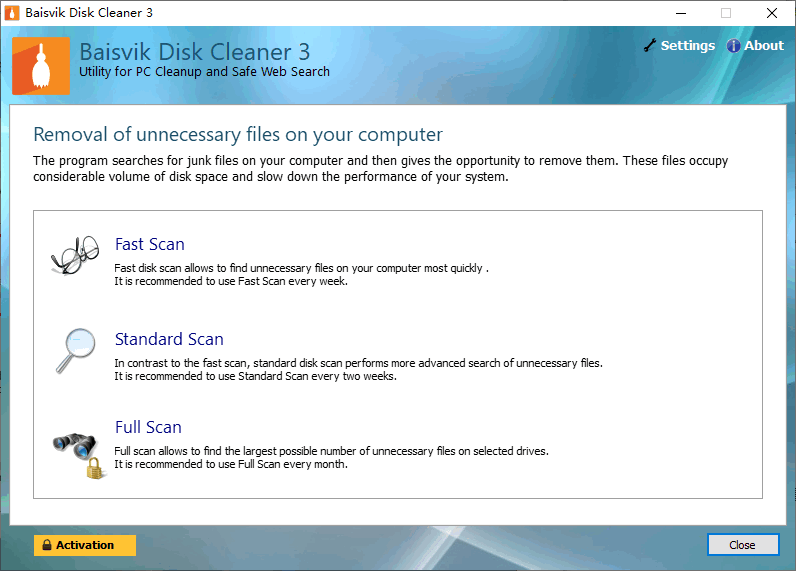This screenshot has height=571, width=796.
Task: Click the Fast Scan glasses icon
Action: click(75, 255)
